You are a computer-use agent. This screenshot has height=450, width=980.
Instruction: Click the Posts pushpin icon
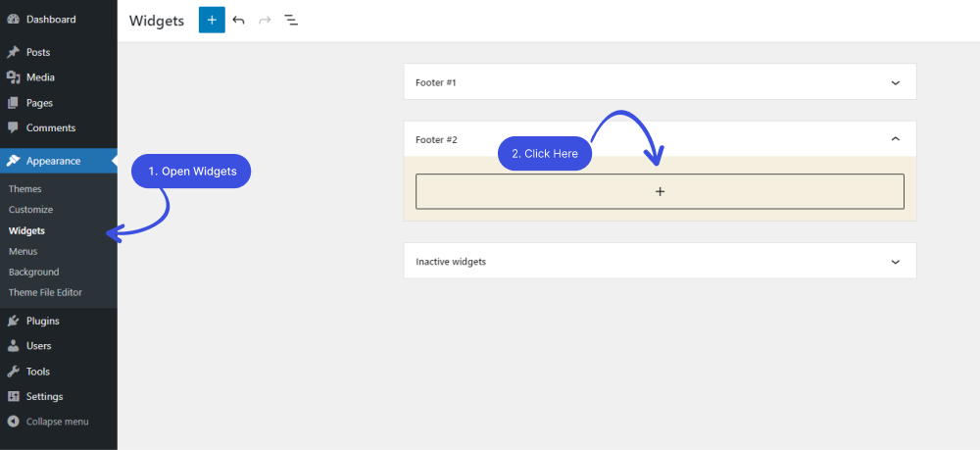(13, 53)
